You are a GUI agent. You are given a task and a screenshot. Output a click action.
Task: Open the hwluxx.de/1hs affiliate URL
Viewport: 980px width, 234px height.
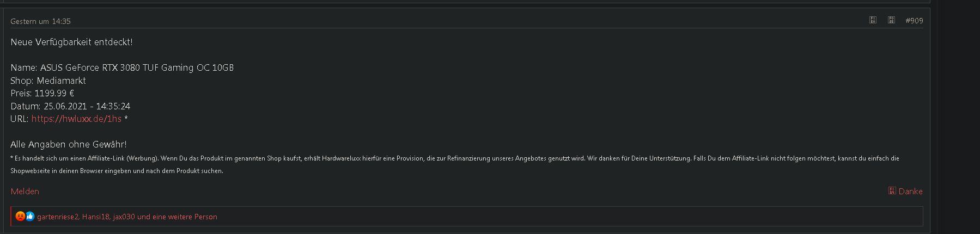[76, 119]
